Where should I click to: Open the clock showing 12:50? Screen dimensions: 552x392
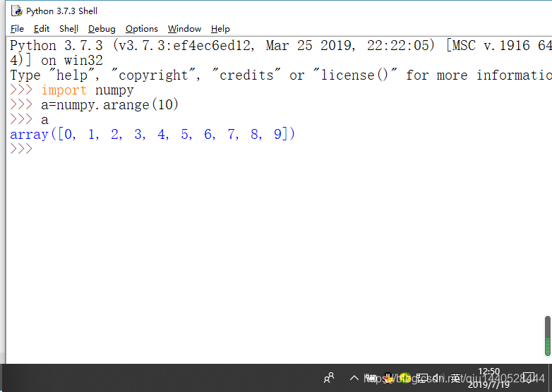[488, 378]
